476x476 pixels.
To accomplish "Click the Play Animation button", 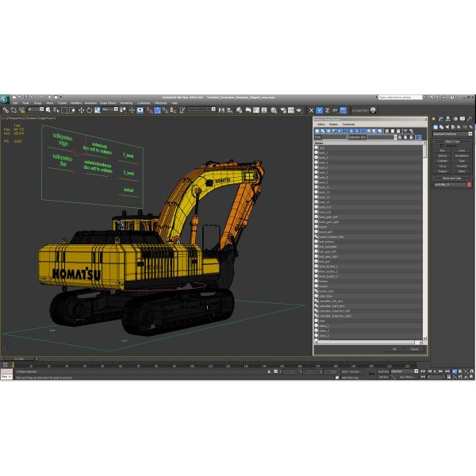I will click(x=435, y=371).
